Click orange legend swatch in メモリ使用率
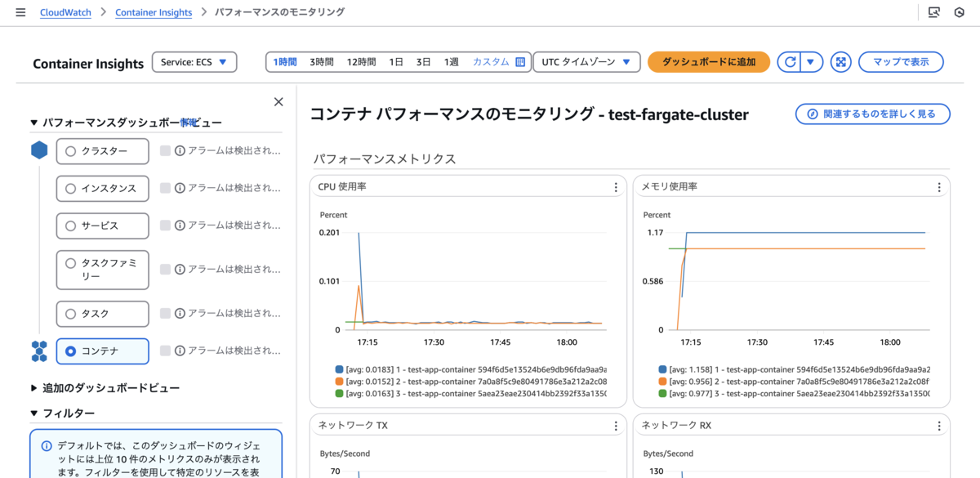Viewport: 980px width, 478px height. [662, 382]
